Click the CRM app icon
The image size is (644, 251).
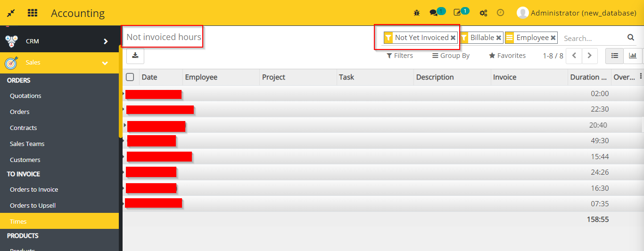(x=11, y=41)
